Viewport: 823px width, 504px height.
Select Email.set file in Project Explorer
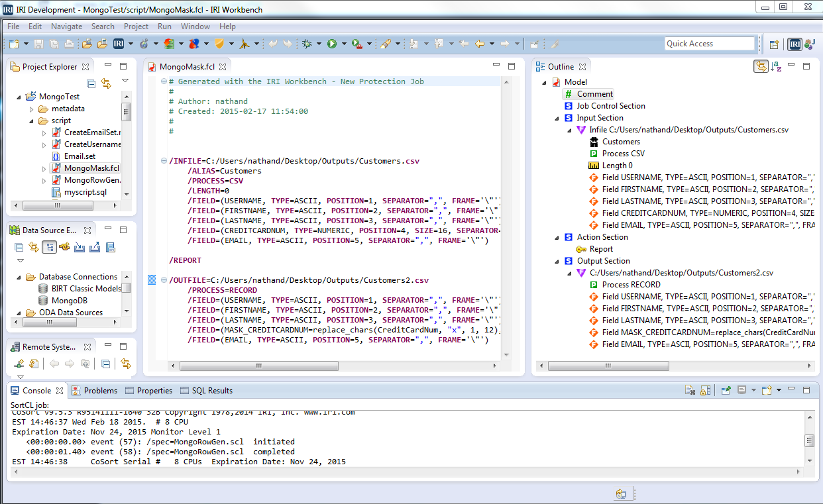click(x=74, y=156)
